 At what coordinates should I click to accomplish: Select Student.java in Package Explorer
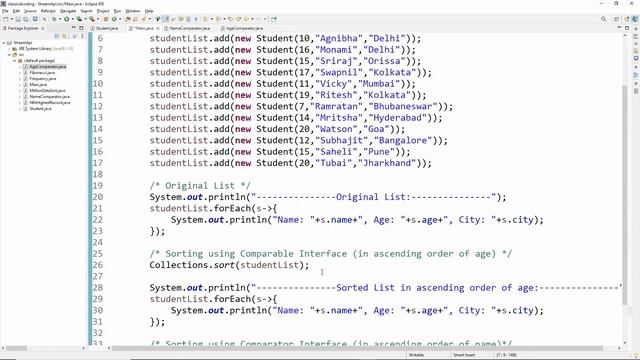[40, 109]
